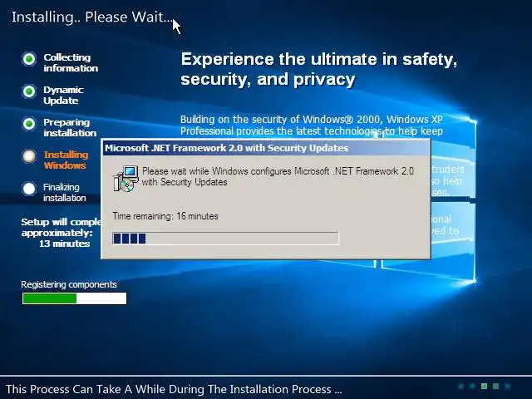Click the 'Installing.. Please Wait...' heading
This screenshot has width=532, height=399.
pos(92,17)
